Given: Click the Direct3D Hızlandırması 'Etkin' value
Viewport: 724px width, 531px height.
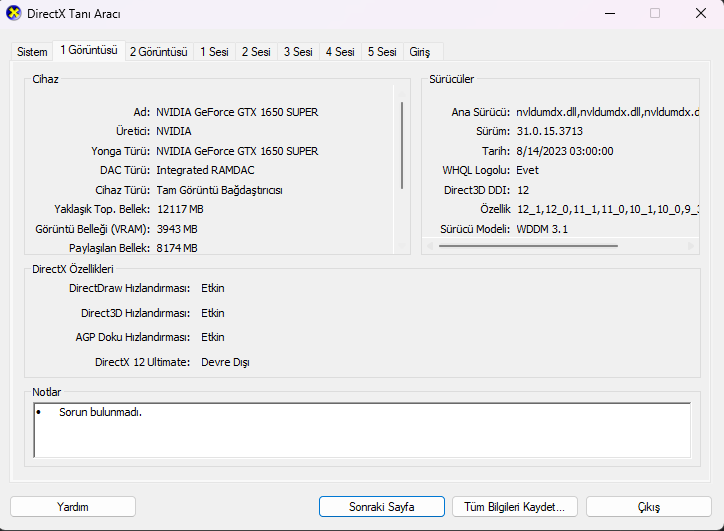Looking at the screenshot, I should click(213, 313).
